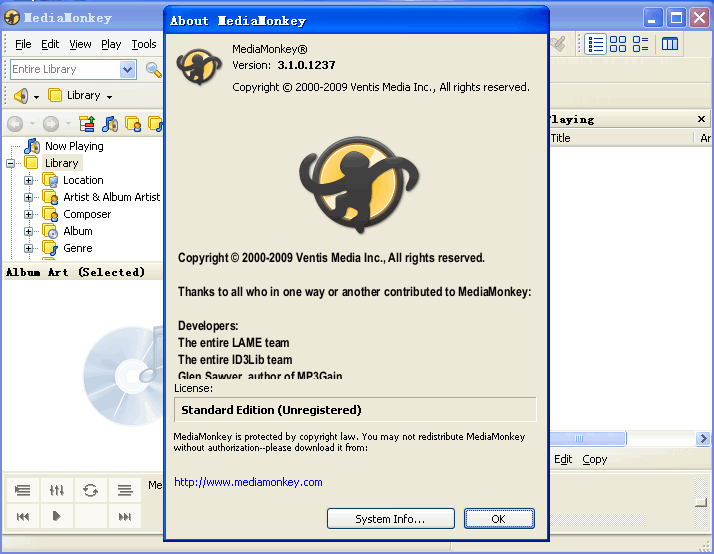Switch to thumbnails grid view

pyautogui.click(x=618, y=44)
